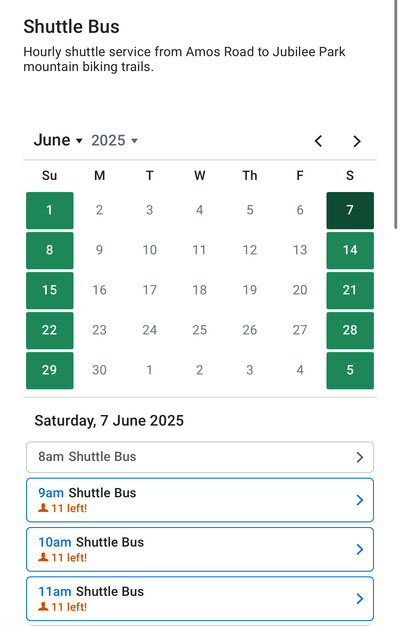
Task: Open the 9am Shuttle Bus slot
Action: click(x=200, y=500)
